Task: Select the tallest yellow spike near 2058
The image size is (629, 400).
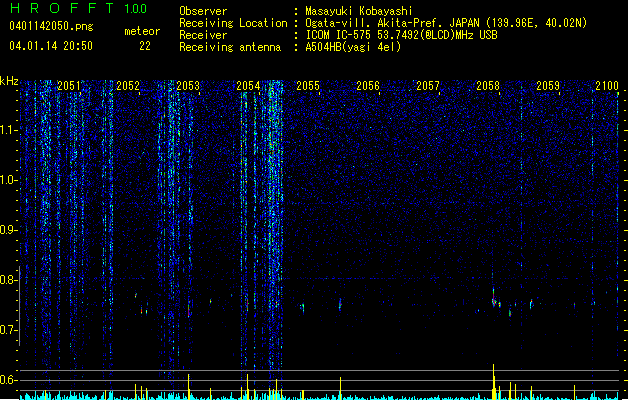Action: [493, 382]
